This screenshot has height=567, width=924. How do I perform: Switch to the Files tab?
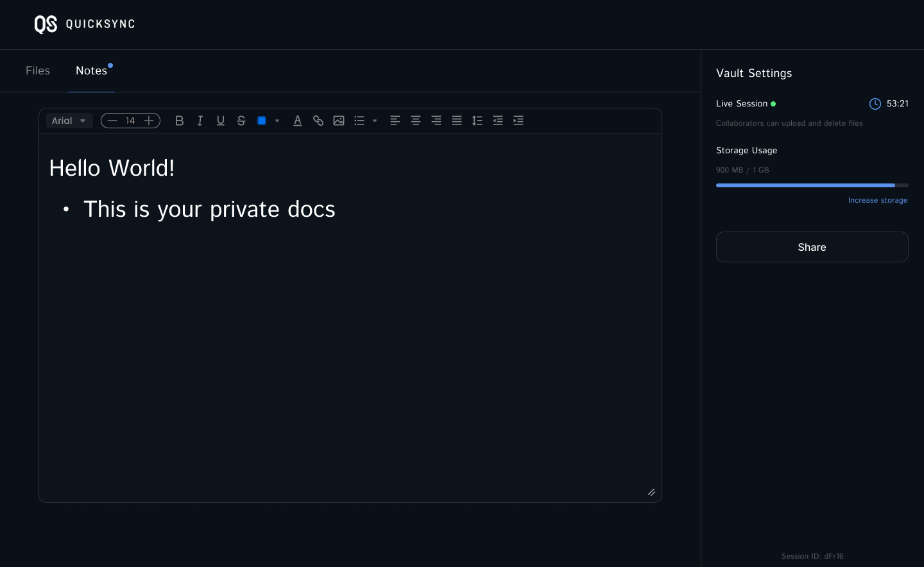(x=38, y=71)
